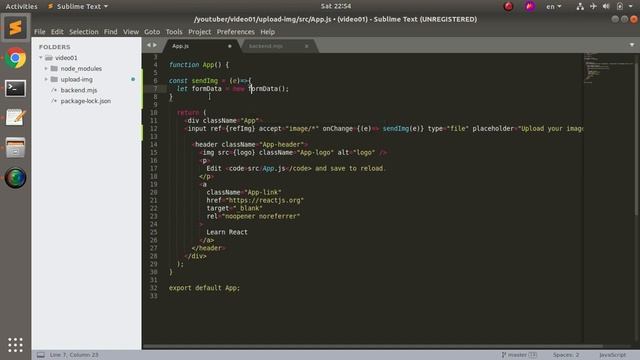Click the Learn React text in code
Viewport: 640px width, 360px height.
227,232
